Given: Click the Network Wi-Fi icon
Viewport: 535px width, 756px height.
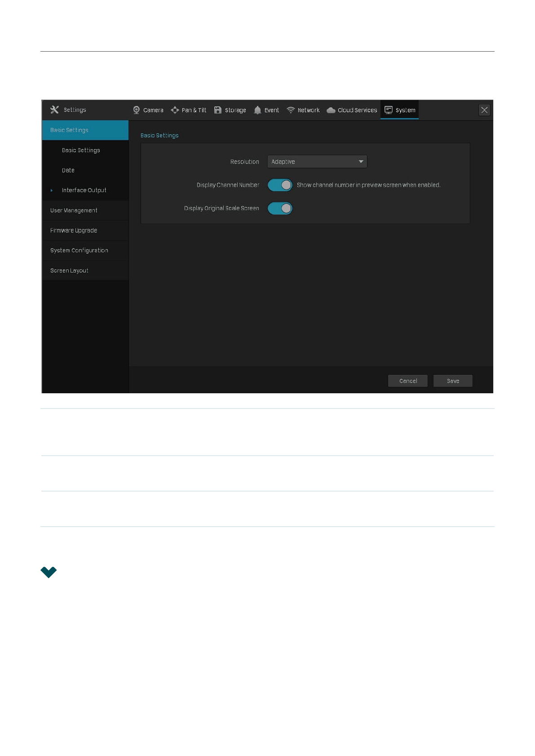Looking at the screenshot, I should [x=291, y=110].
